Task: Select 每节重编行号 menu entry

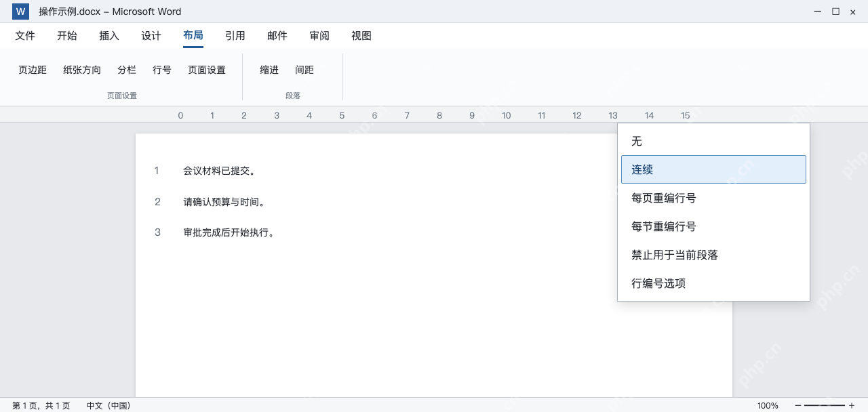Action: (713, 226)
